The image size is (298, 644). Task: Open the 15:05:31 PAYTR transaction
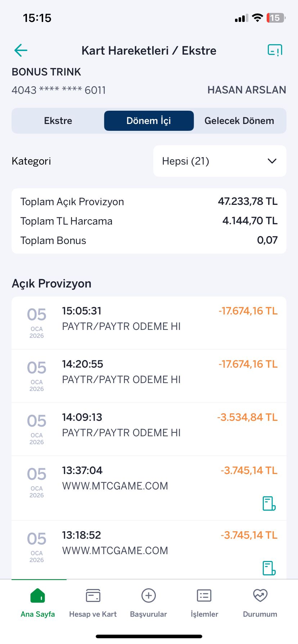pos(149,323)
